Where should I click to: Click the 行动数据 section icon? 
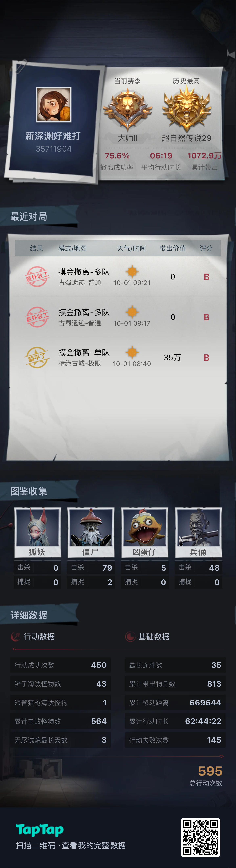[16, 637]
